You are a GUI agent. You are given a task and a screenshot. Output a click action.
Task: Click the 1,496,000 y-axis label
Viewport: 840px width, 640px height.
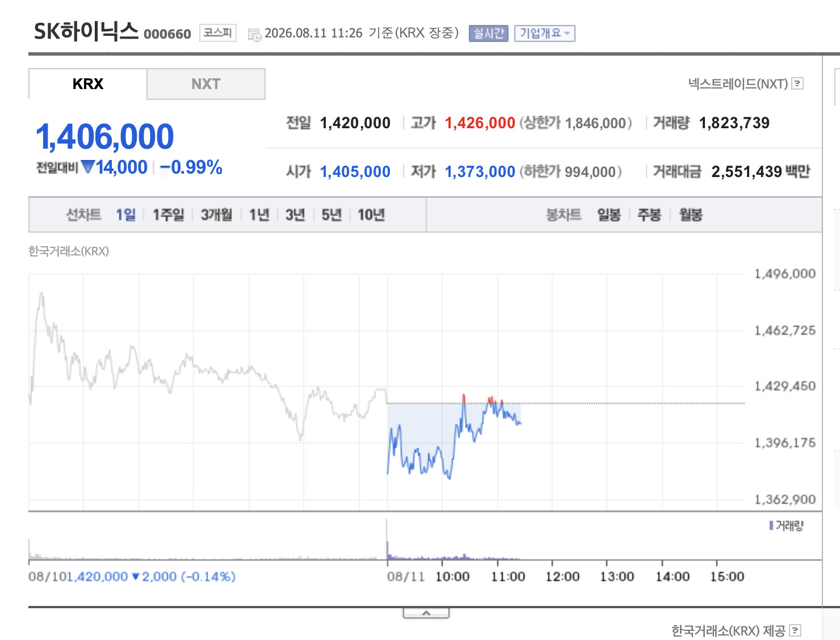click(785, 274)
